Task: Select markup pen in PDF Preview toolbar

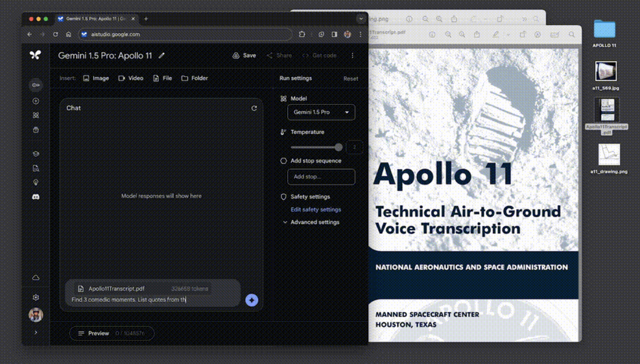Action: [496, 35]
